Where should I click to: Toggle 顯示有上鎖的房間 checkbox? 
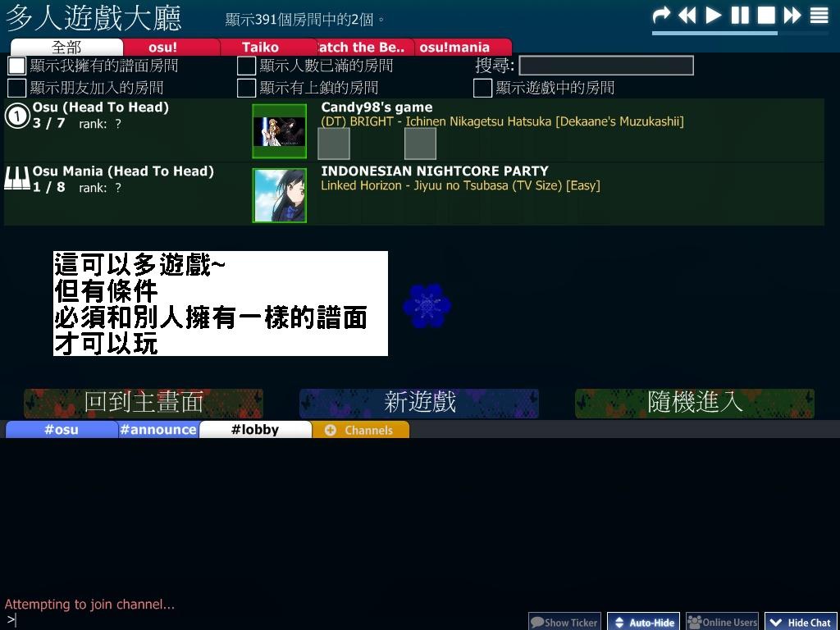(x=246, y=88)
